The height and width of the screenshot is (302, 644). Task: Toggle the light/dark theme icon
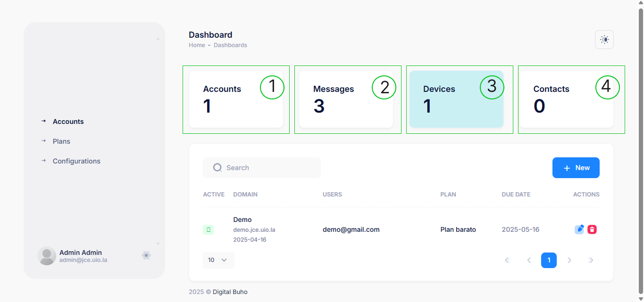(x=604, y=40)
